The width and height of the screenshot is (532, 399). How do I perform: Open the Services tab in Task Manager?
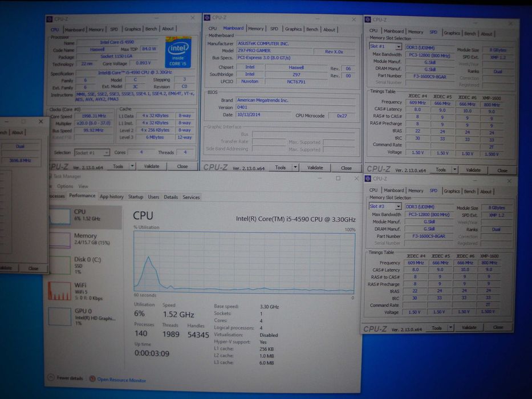point(191,197)
